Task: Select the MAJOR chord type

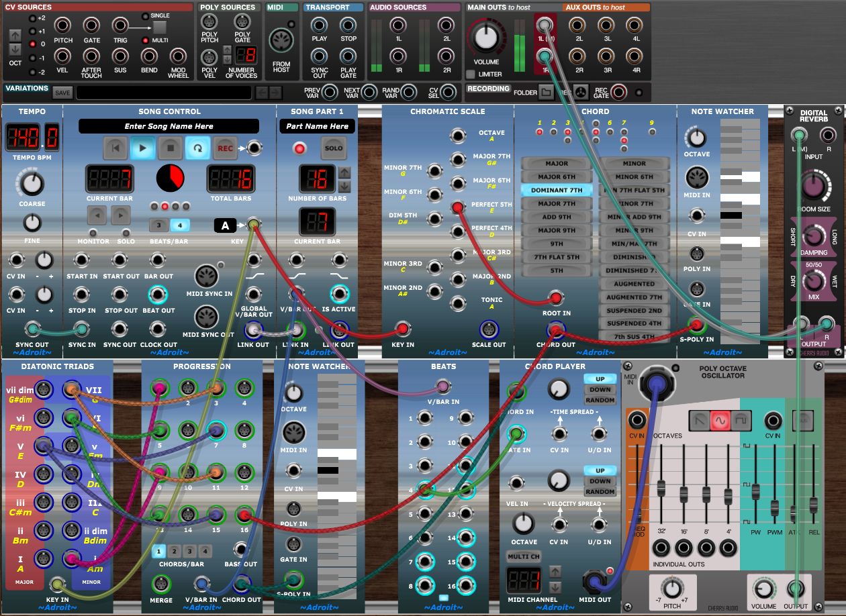Action: click(557, 163)
